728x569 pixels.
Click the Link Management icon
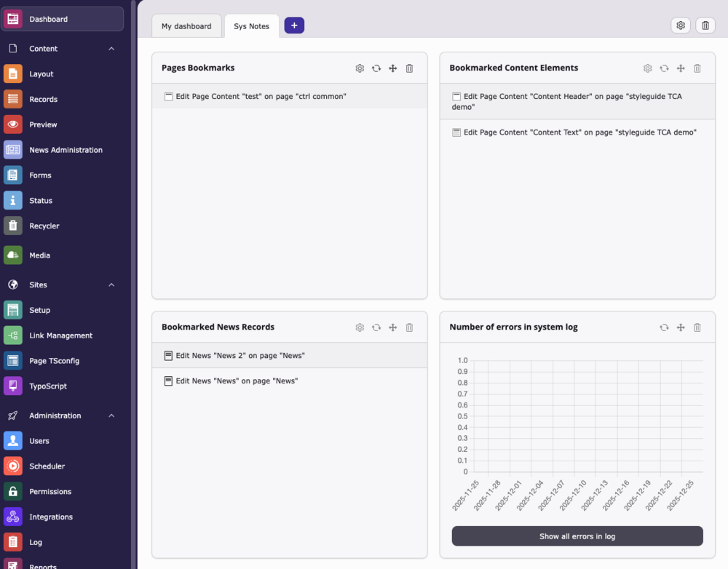[x=13, y=335]
